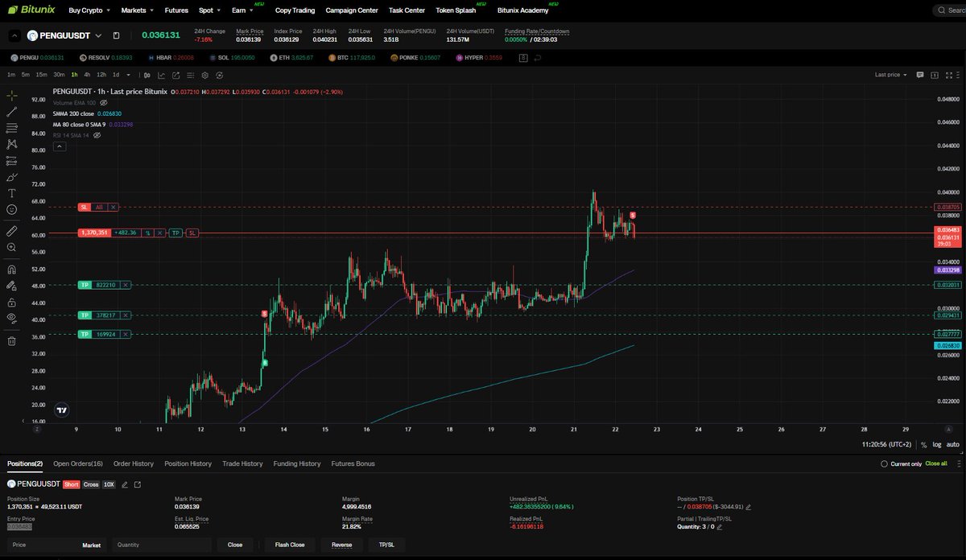Screen dimensions: 966x560
Task: Click the chat bubble icon above chart
Action: pos(919,75)
